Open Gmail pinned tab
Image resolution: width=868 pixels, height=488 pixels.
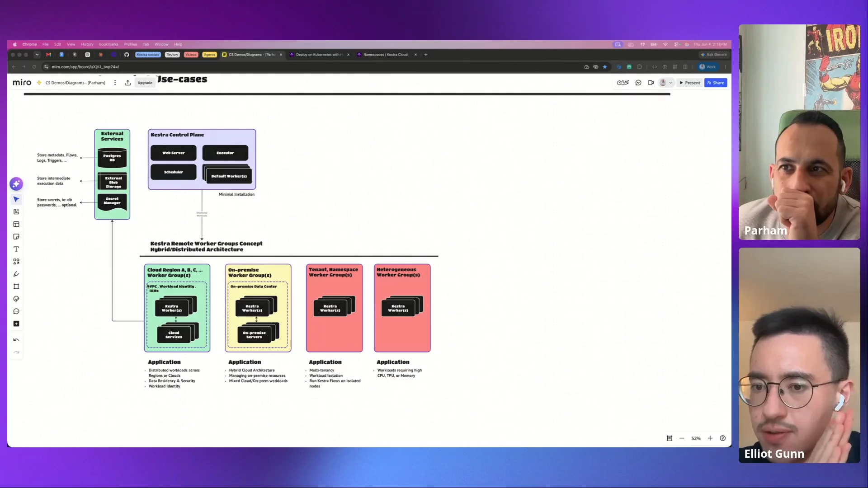point(48,55)
